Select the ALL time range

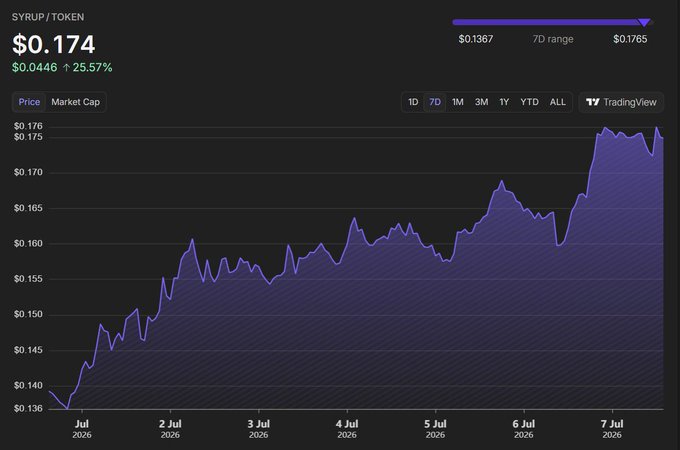tap(558, 102)
